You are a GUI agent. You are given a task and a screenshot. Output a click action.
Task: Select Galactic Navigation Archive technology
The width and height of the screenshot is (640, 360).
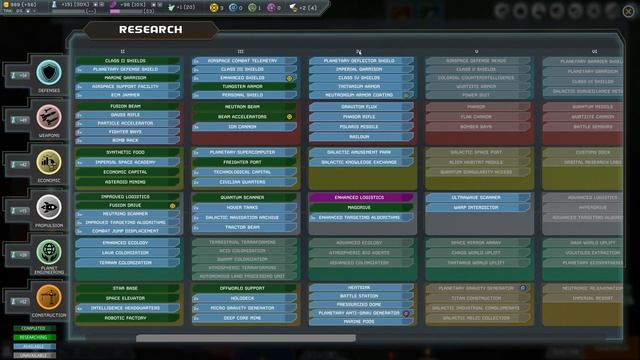tap(244, 218)
